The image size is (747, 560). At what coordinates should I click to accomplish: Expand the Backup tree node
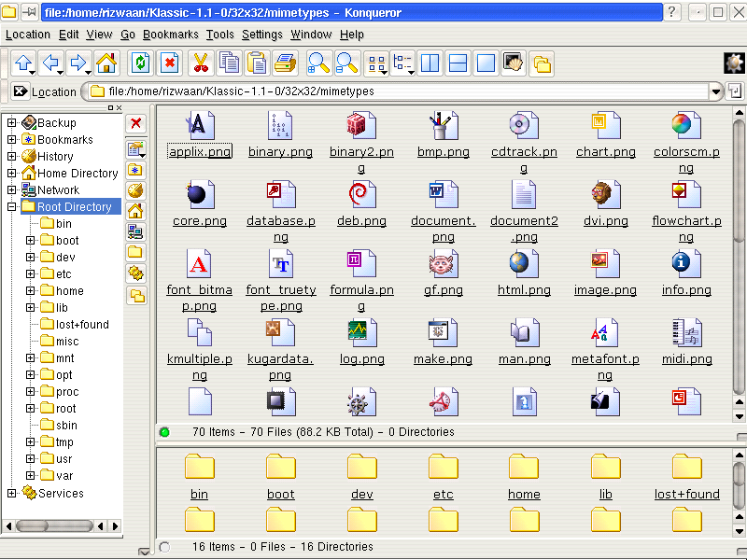pos(11,123)
